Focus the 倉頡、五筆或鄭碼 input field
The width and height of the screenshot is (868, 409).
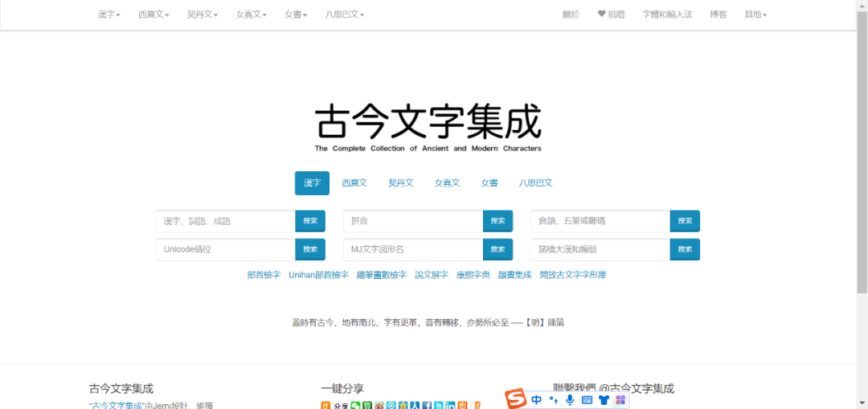(600, 222)
